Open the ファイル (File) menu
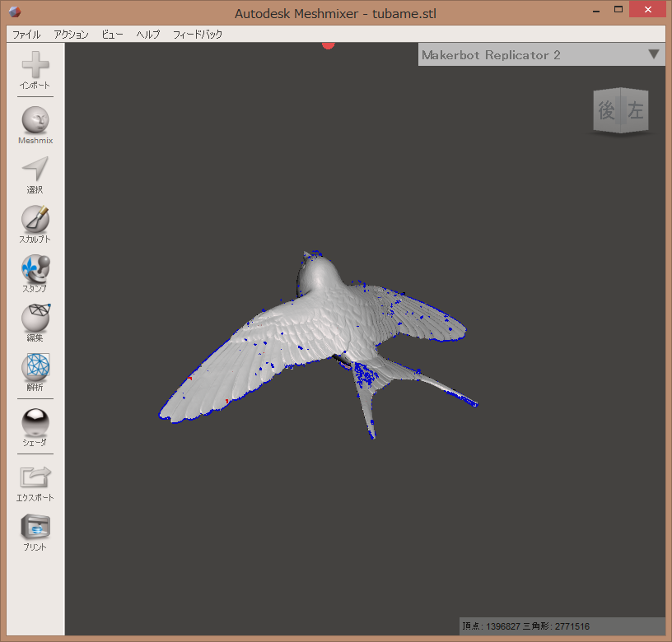Image resolution: width=672 pixels, height=642 pixels. pos(26,35)
